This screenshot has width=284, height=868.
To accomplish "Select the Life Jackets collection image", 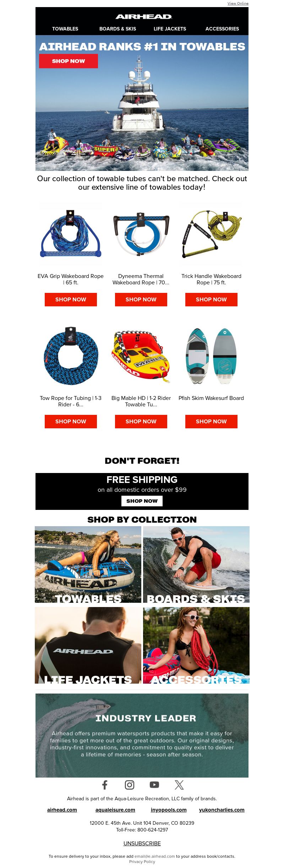I will point(88,645).
